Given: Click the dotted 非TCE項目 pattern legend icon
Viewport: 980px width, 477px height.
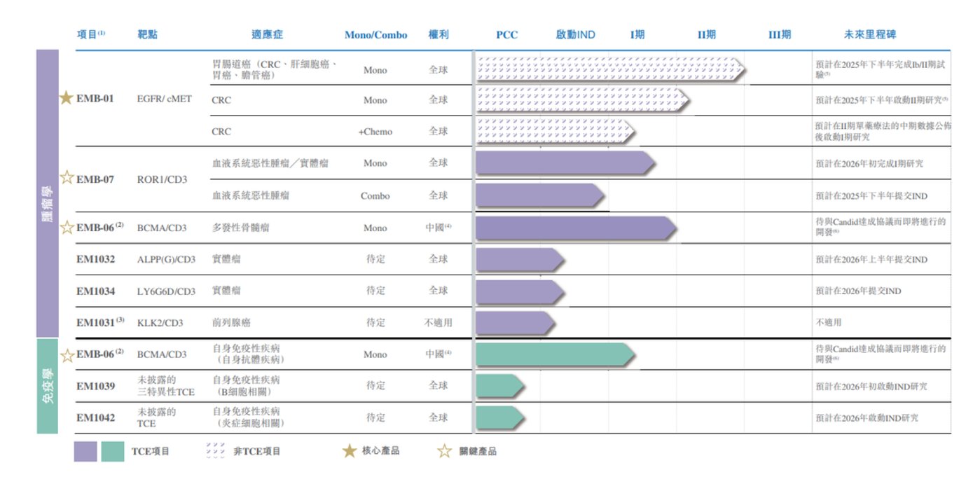Looking at the screenshot, I should pyautogui.click(x=216, y=450).
